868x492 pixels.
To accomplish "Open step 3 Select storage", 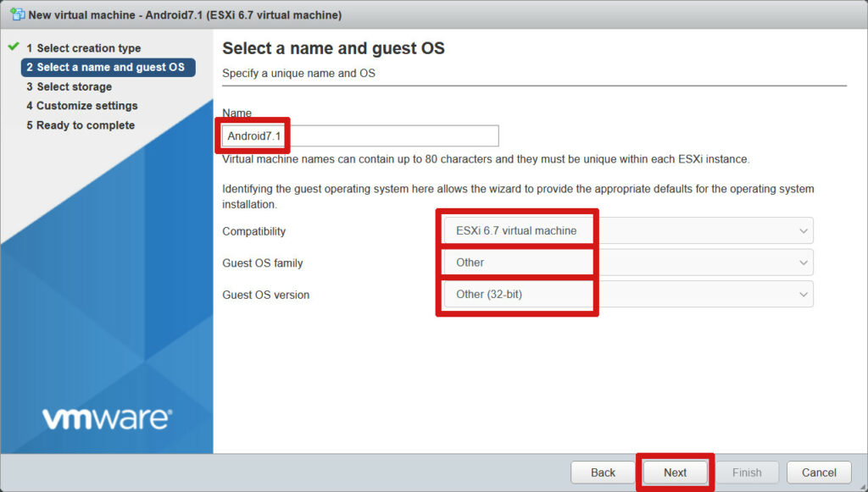I will pos(70,86).
